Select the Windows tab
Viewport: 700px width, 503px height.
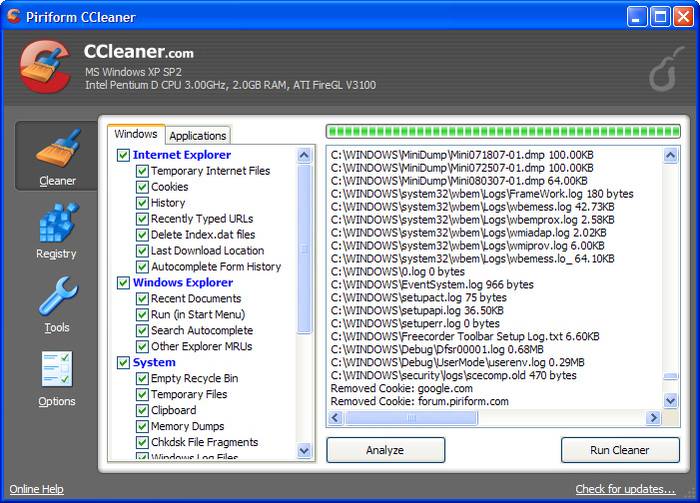136,134
